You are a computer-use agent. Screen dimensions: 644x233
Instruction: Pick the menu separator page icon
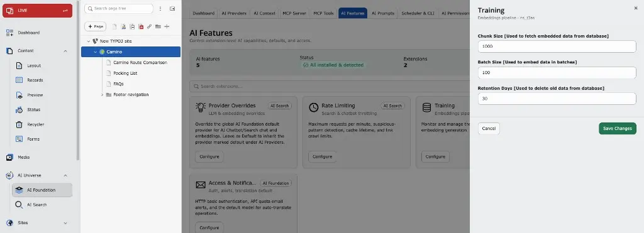tap(167, 26)
